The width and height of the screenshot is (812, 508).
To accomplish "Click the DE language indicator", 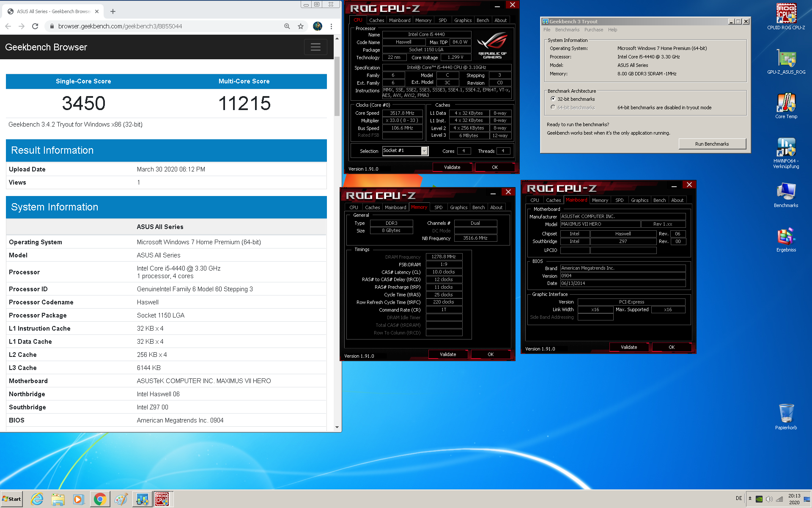I will 739,498.
